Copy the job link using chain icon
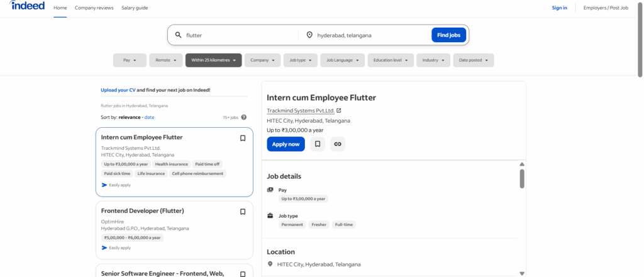 [x=338, y=144]
